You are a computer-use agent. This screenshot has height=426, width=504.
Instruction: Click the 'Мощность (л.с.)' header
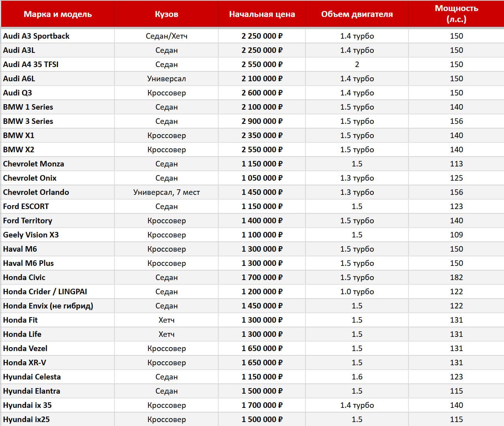456,14
